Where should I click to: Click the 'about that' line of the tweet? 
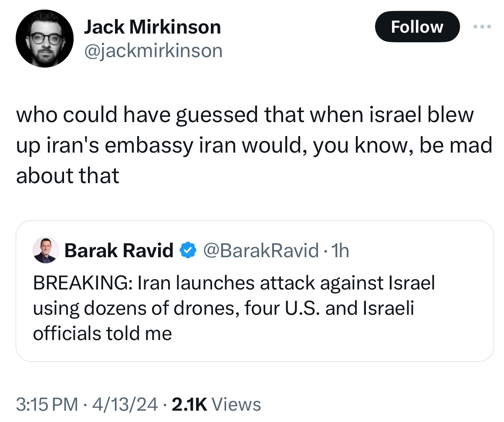point(68,175)
